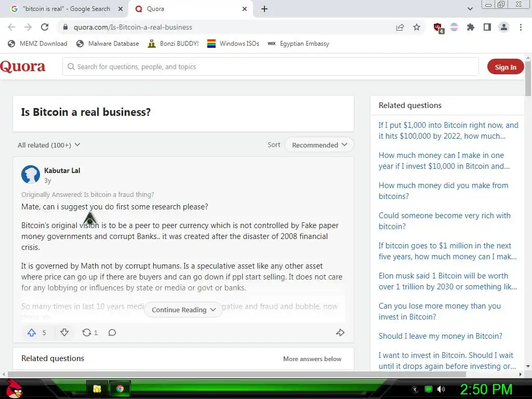Open Bonzi BUDDY! bookmark

[x=173, y=44]
